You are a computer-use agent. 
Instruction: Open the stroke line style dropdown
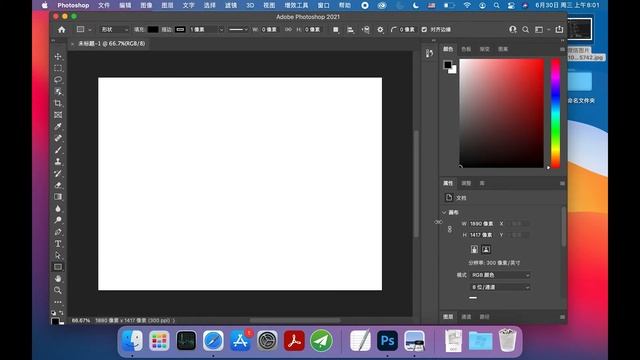point(238,30)
